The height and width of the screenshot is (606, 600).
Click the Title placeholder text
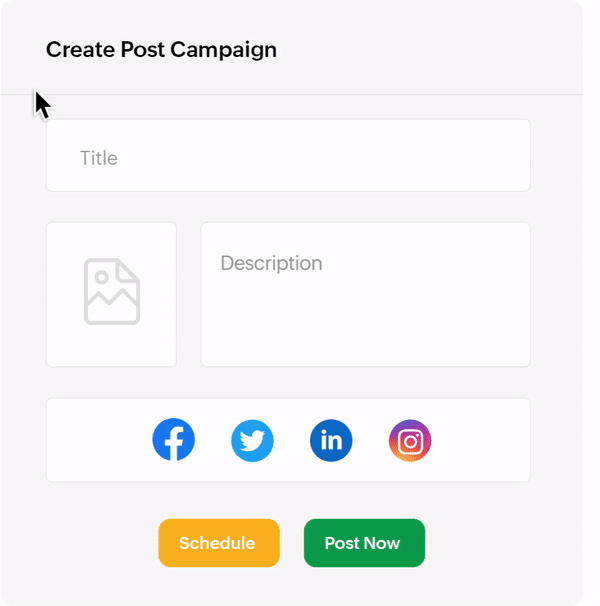[x=99, y=158]
